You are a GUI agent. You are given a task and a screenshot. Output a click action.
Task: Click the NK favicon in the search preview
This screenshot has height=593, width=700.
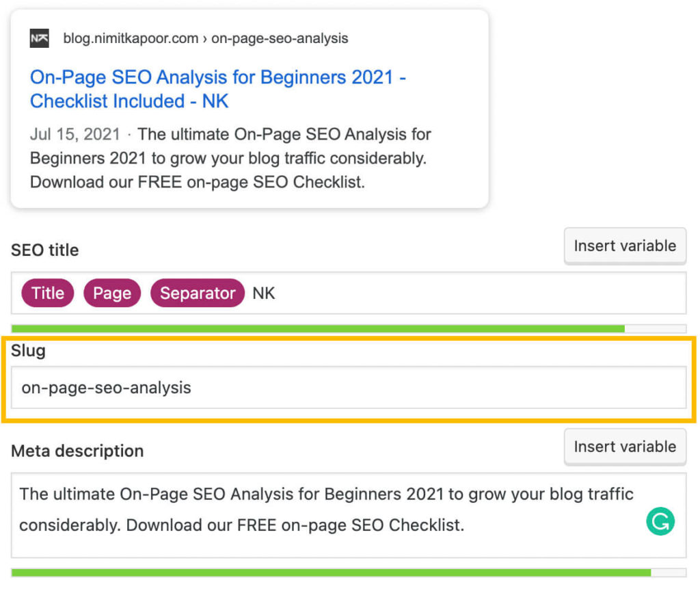pos(39,38)
